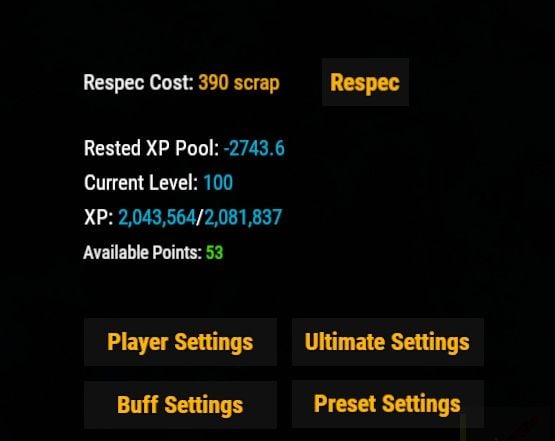Go to settings for Ultimate abilities

tap(388, 342)
